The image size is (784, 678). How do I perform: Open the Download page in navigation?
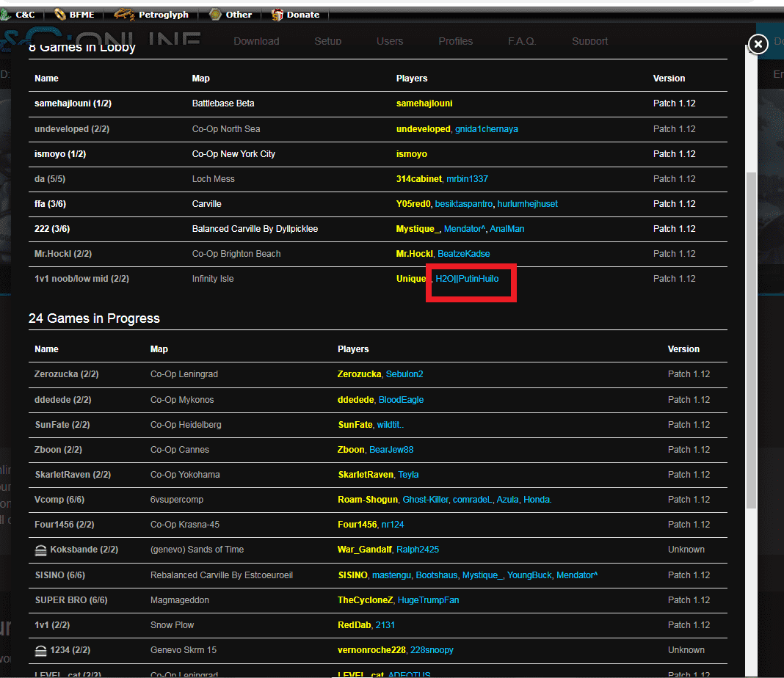click(256, 41)
